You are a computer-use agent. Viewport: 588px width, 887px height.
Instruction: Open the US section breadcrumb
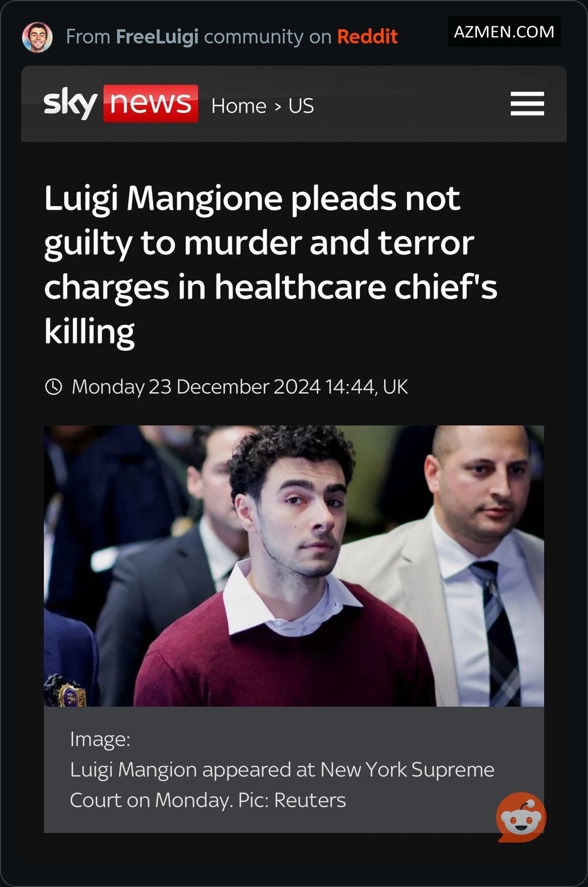pos(301,106)
